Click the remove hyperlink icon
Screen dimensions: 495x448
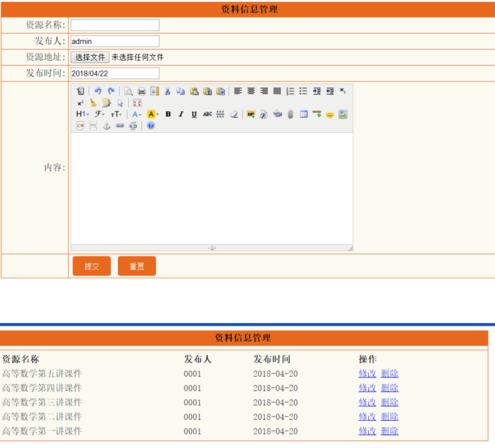point(133,126)
